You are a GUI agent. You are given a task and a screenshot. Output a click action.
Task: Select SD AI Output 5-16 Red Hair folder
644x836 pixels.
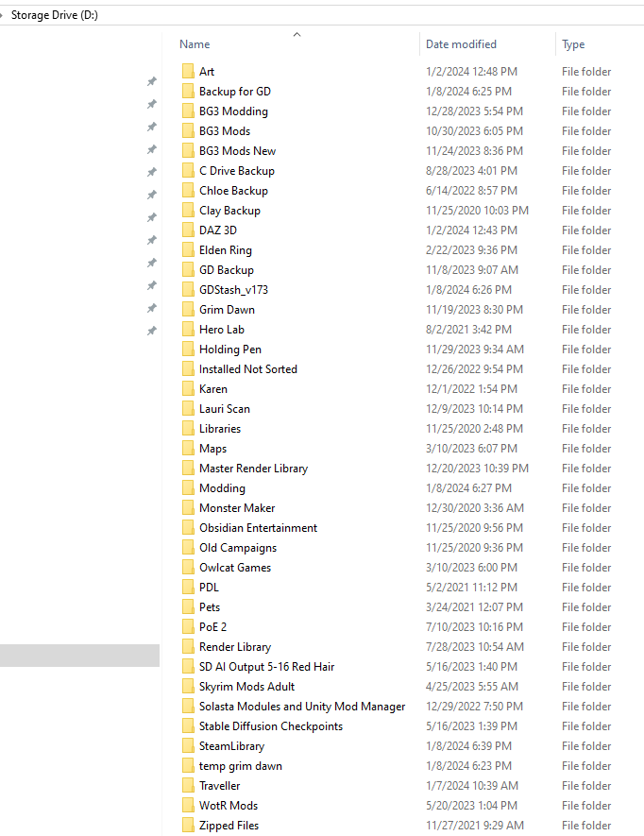266,667
